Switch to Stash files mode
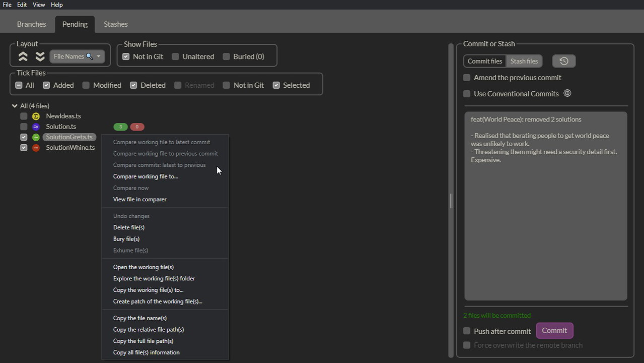The height and width of the screenshot is (363, 644). (524, 61)
